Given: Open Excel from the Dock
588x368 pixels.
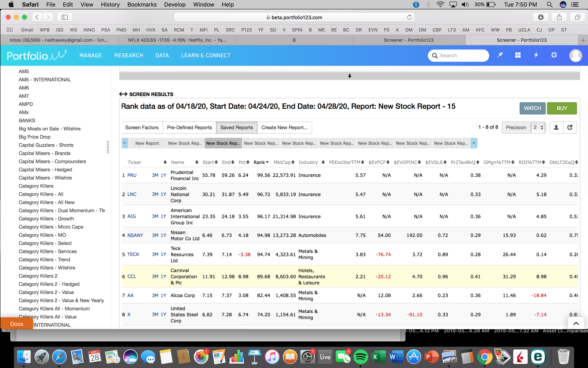Looking at the screenshot, I should click(378, 357).
